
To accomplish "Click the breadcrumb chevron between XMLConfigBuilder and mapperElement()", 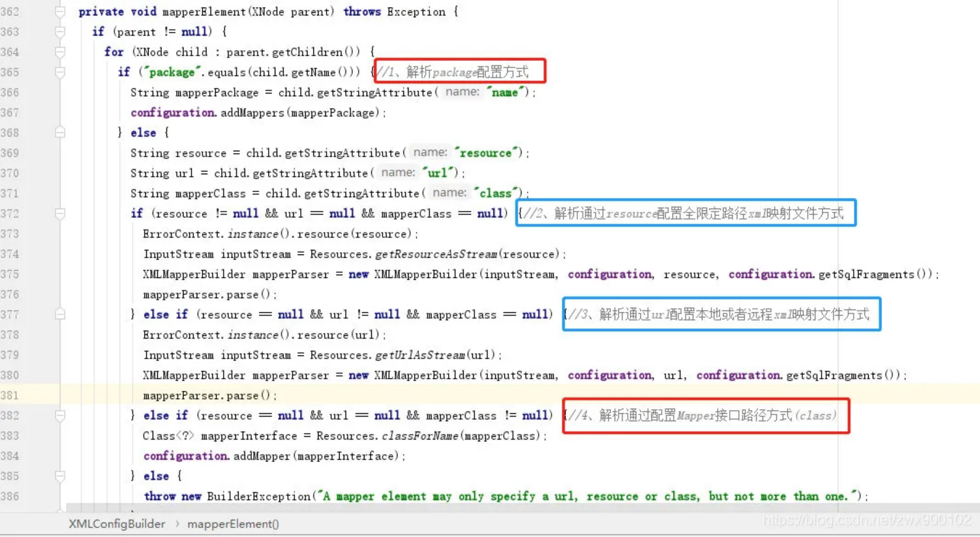I will click(177, 524).
